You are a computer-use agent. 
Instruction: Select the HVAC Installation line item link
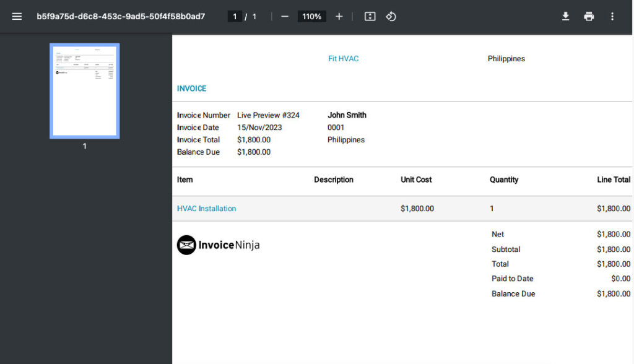pos(206,209)
